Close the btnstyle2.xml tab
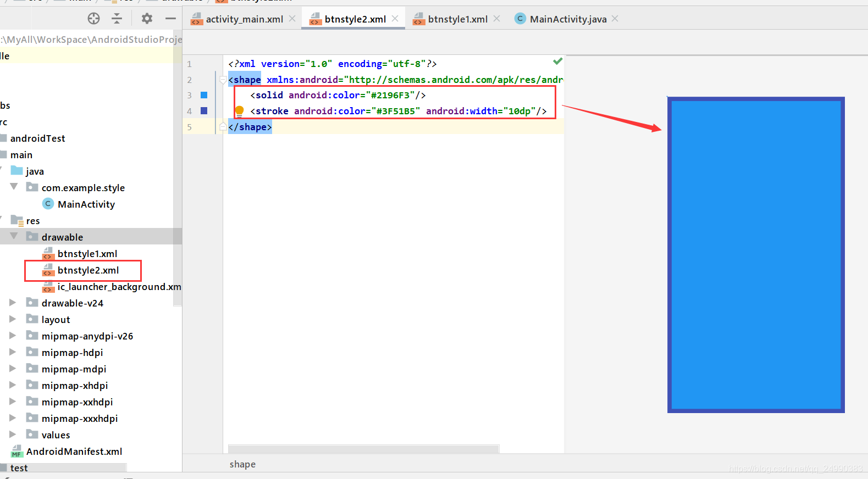The image size is (868, 479). pos(395,19)
